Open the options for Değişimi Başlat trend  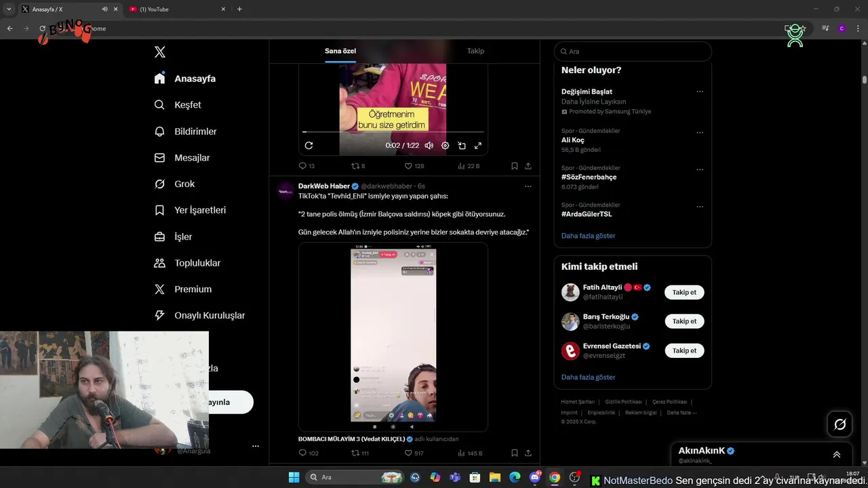coord(700,92)
